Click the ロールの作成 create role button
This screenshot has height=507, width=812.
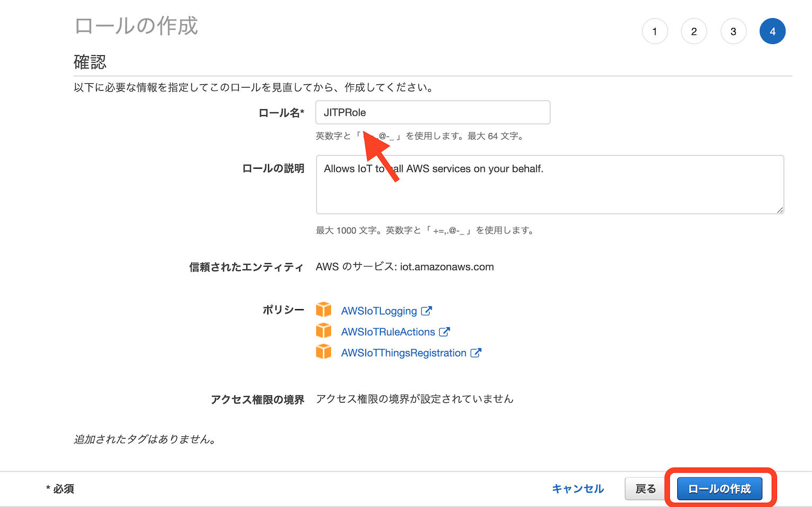tap(719, 488)
